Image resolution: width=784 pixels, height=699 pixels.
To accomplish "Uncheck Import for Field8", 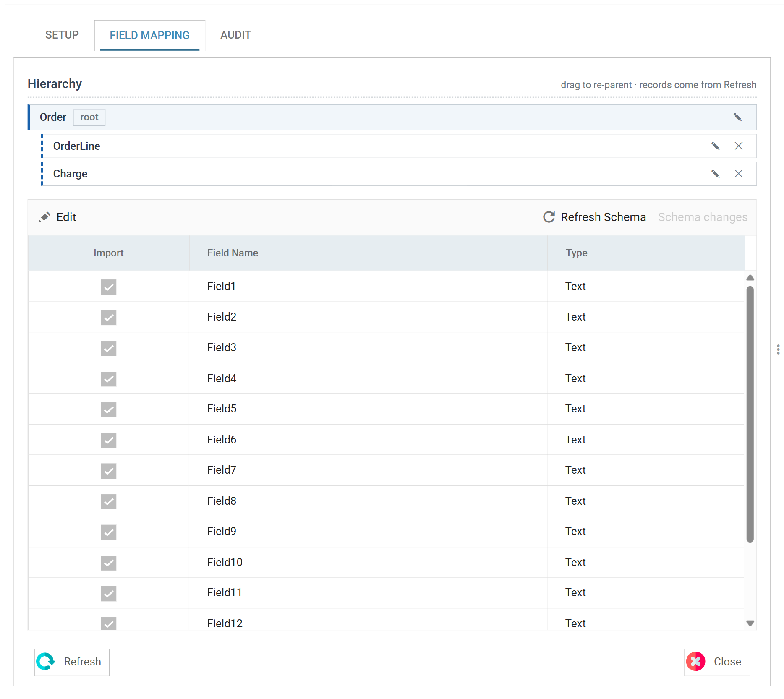I will 109,501.
